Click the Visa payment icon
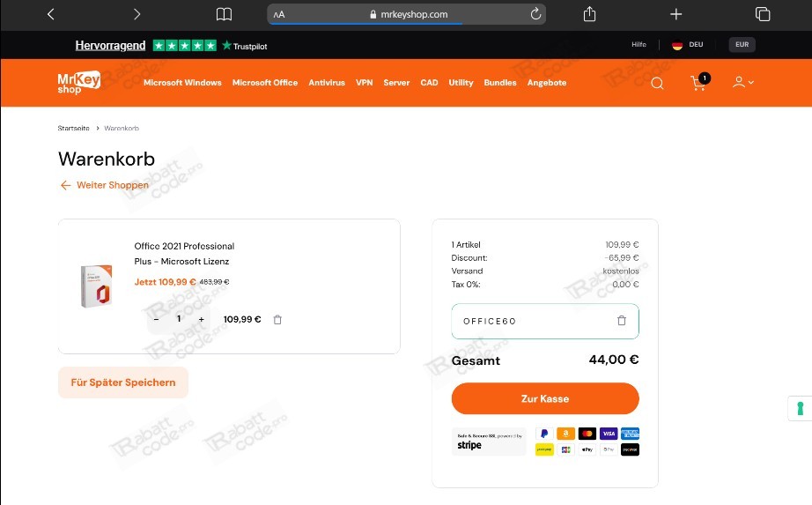The image size is (812, 505). pyautogui.click(x=609, y=434)
